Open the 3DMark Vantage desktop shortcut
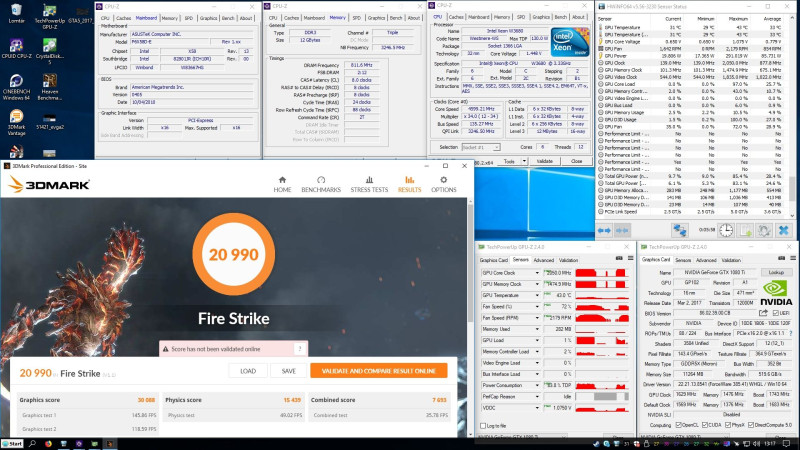Image resolution: width=800 pixels, height=450 pixels. click(x=16, y=122)
